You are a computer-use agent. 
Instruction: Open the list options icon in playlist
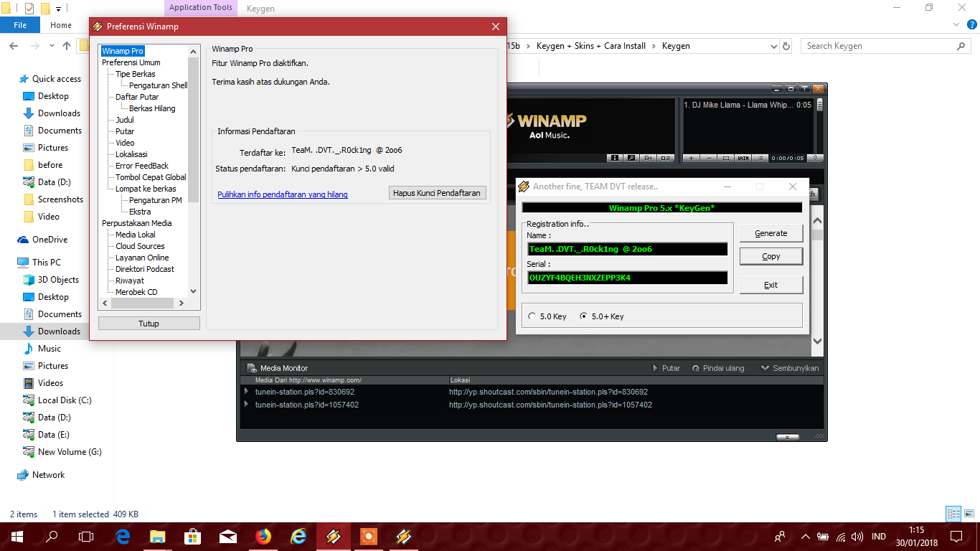(x=760, y=158)
